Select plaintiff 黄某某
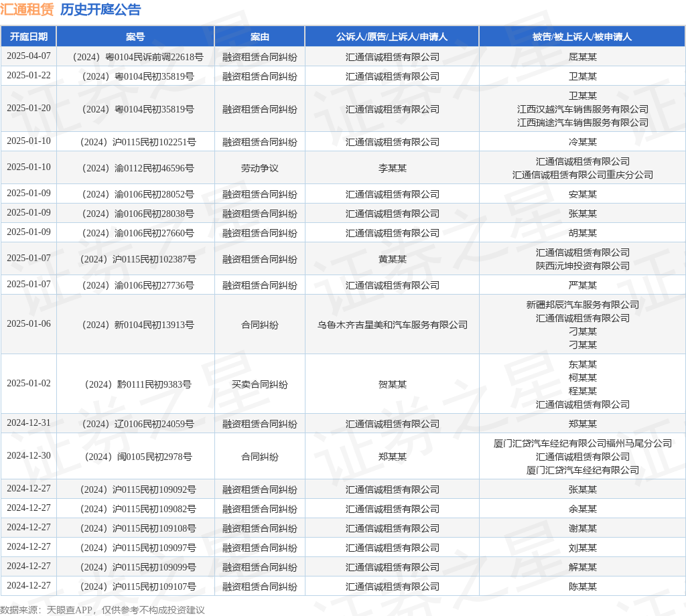The image size is (686, 616). [393, 259]
